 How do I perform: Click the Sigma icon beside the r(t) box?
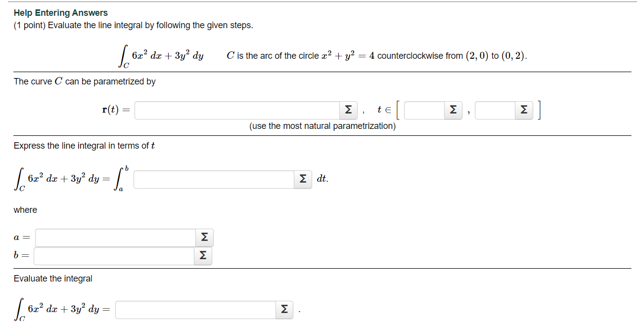point(348,110)
